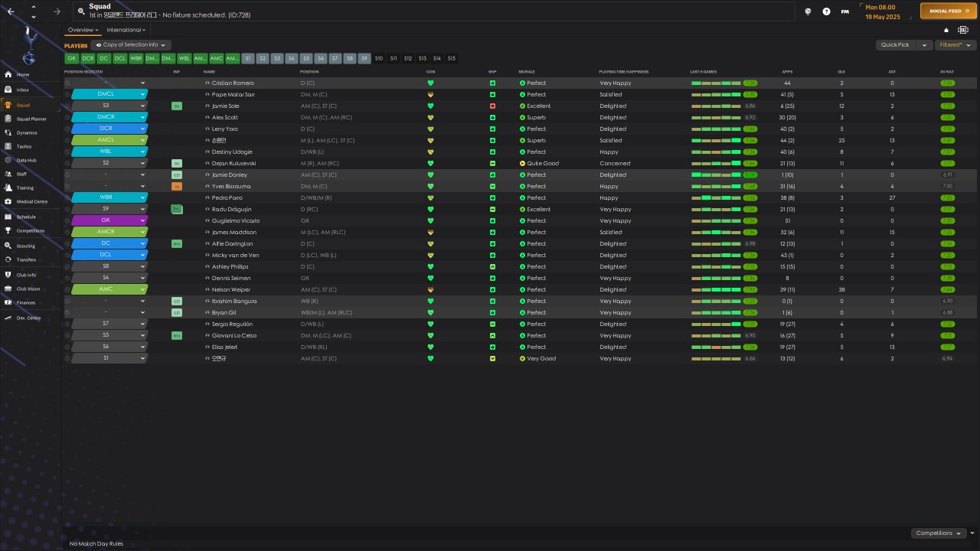
Task: Open the Home sidebar icon
Action: (x=8, y=74)
